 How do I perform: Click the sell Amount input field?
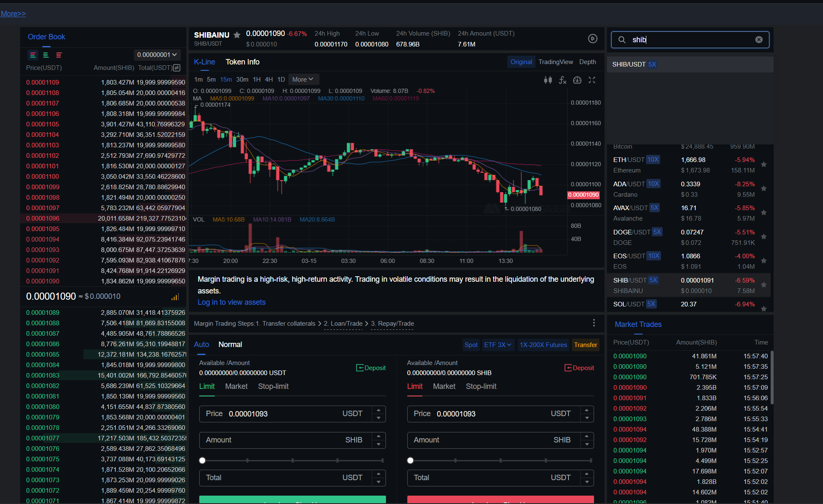point(500,440)
